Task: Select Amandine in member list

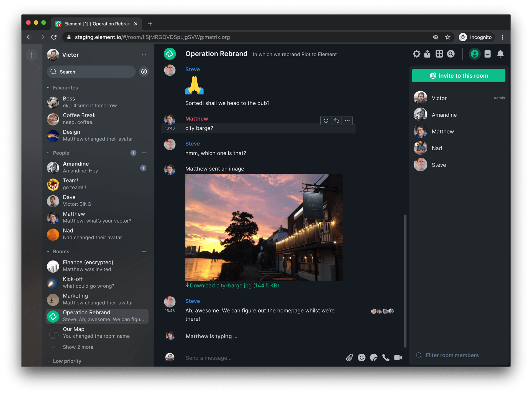Action: pyautogui.click(x=459, y=114)
